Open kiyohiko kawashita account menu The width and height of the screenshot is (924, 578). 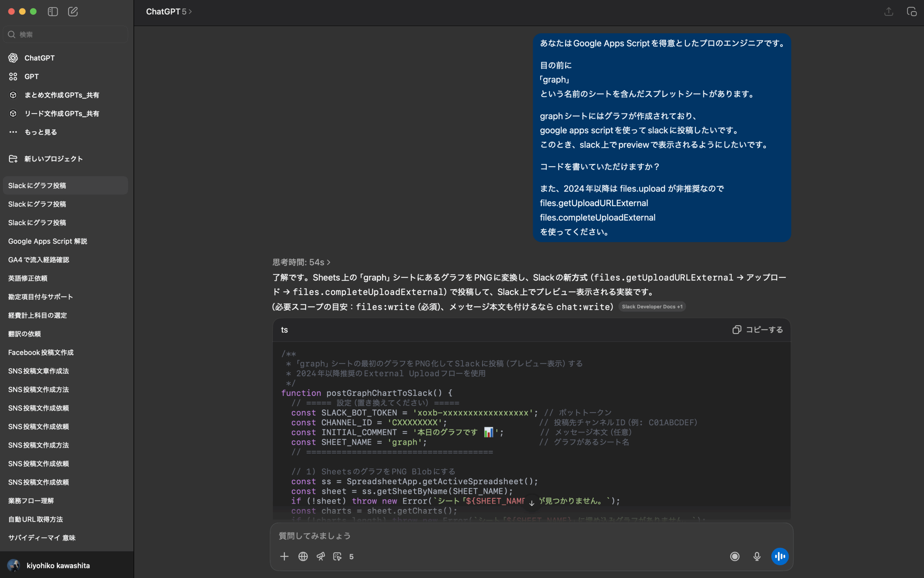point(67,565)
